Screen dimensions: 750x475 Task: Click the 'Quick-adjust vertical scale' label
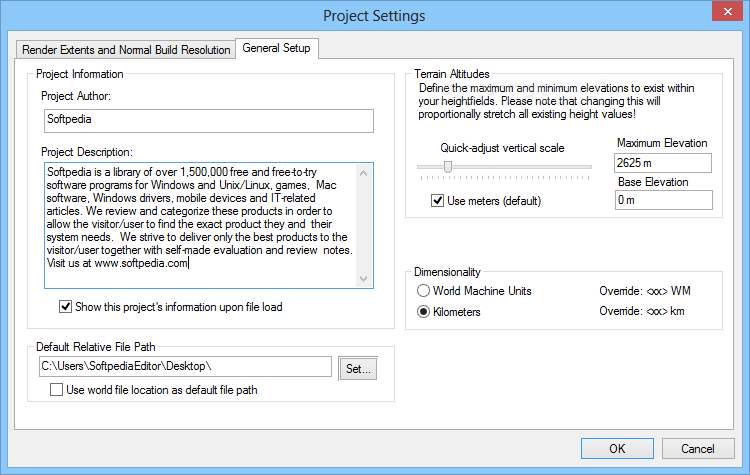click(x=502, y=148)
